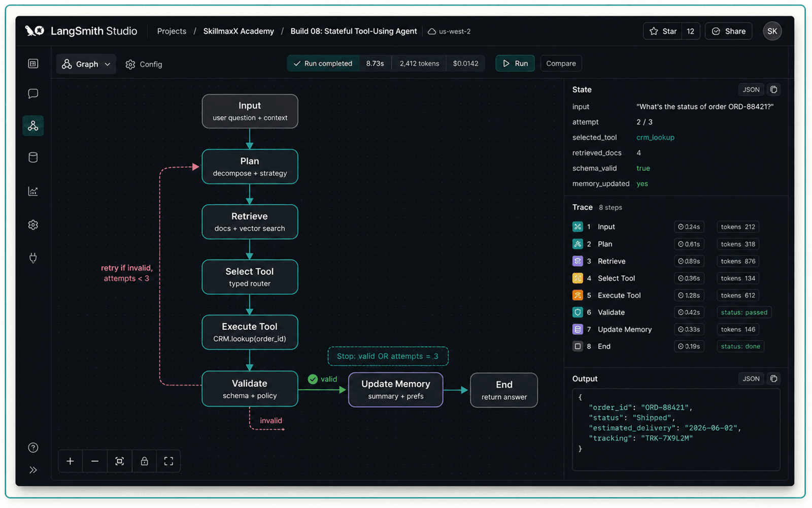Open the SK user avatar menu
The width and height of the screenshot is (812, 508).
coord(772,31)
